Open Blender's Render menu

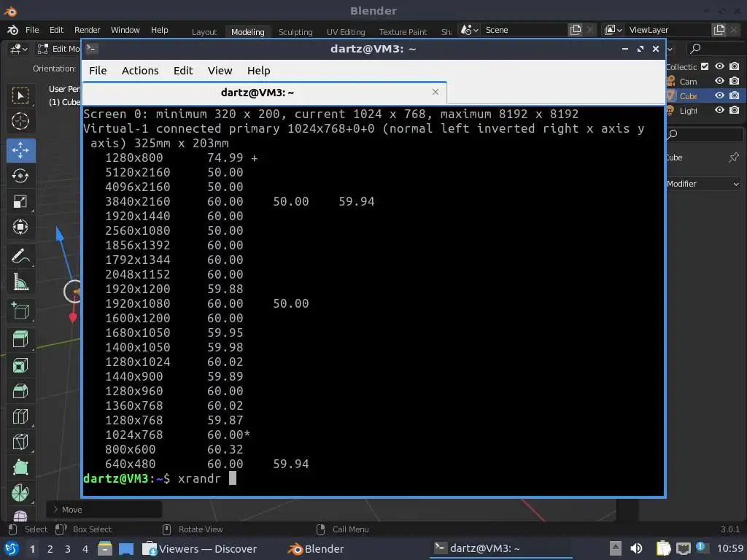[88, 30]
